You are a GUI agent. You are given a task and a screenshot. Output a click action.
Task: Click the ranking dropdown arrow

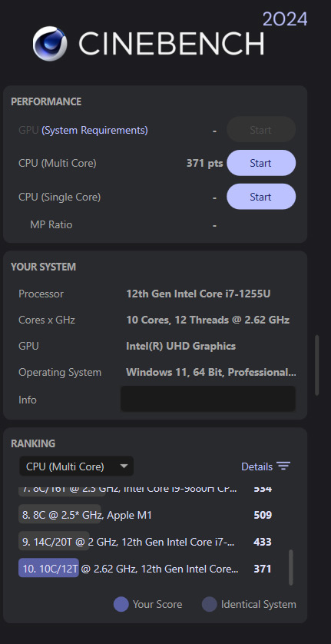[x=124, y=466]
